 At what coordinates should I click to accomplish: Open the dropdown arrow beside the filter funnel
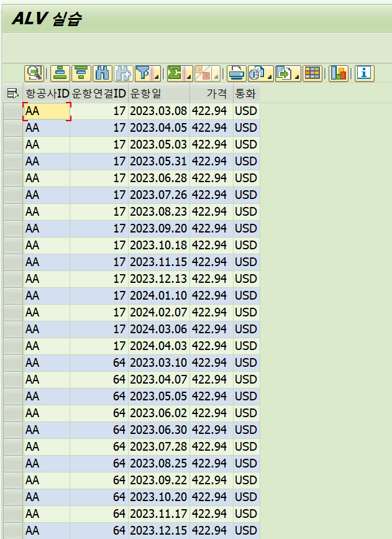click(x=157, y=73)
